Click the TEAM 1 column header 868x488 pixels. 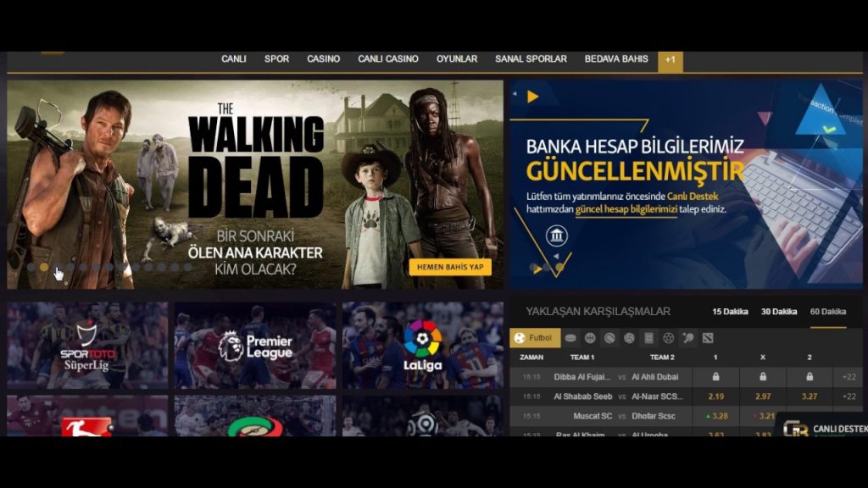582,358
